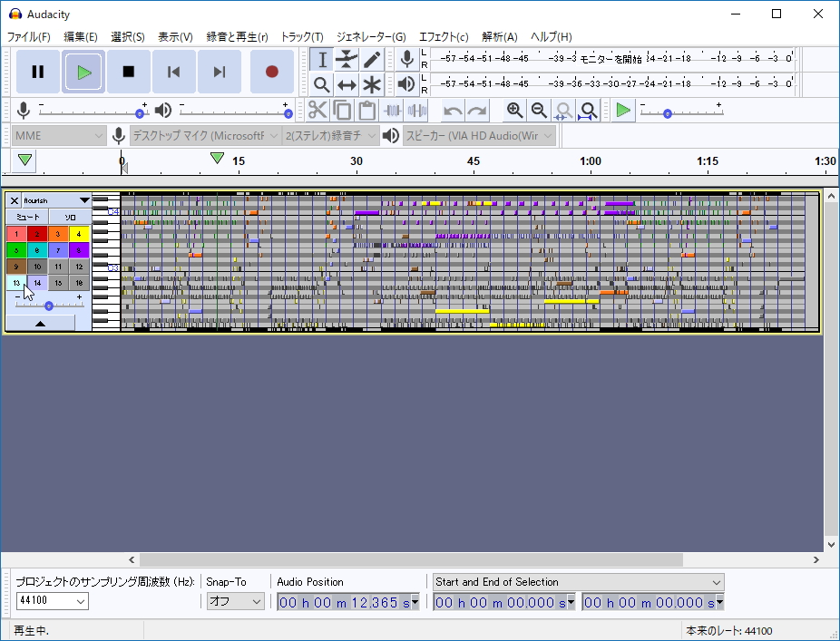Skip to end of the project
Screen dimensions: 840x641
point(220,72)
